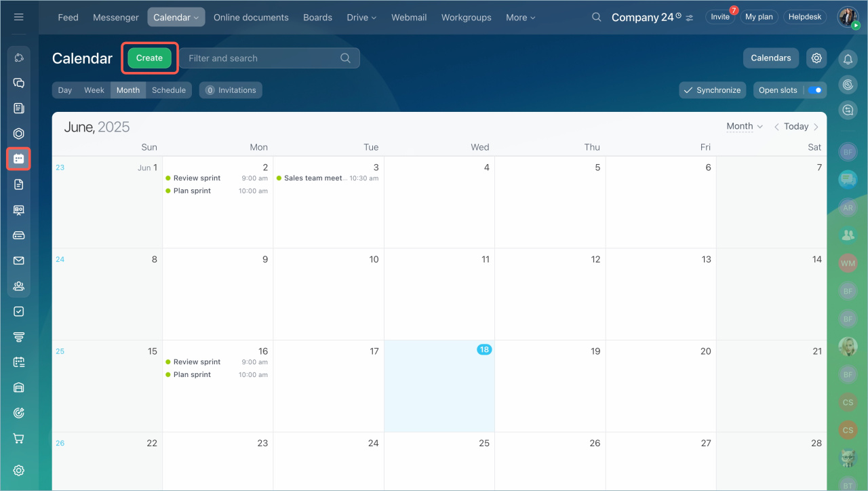
Task: Click the magnifier inside Filter and search
Action: (346, 58)
